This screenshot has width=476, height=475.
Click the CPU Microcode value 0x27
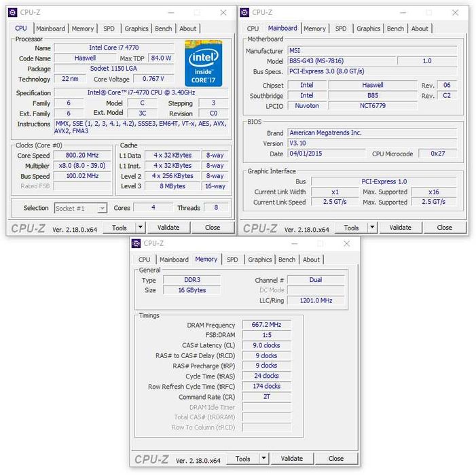pos(437,154)
